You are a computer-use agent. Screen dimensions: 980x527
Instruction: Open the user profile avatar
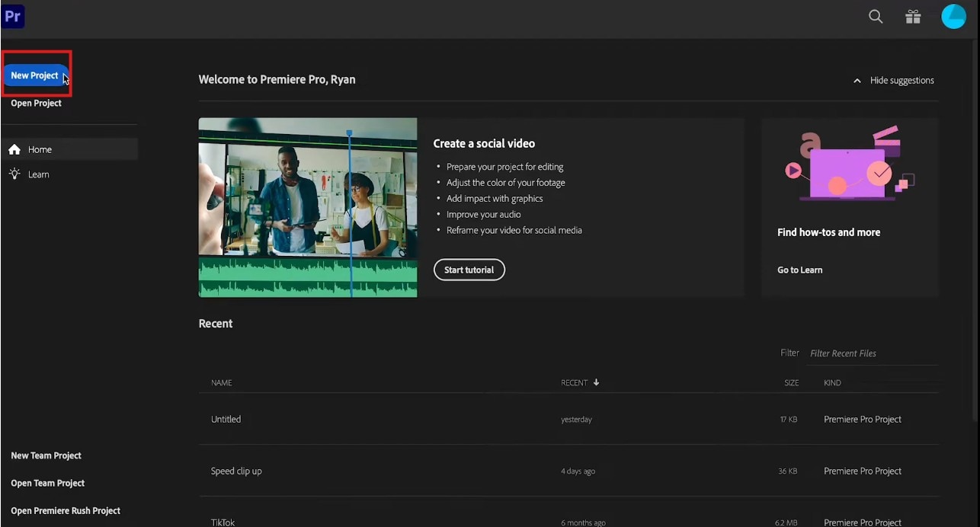953,17
